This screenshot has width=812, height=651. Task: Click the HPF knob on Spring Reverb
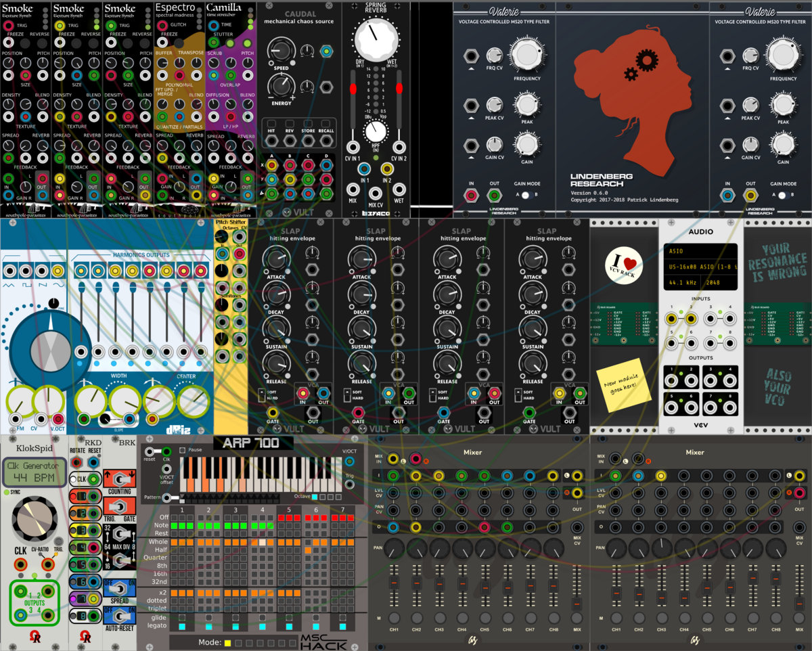[x=376, y=131]
